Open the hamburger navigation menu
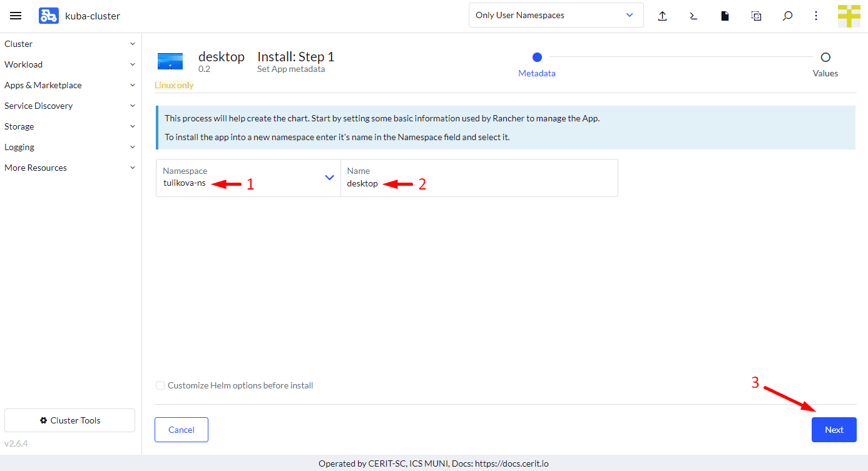868x471 pixels. pos(16,16)
